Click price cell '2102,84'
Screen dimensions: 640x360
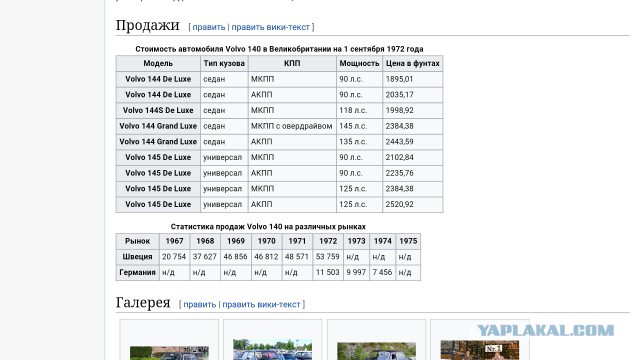413,157
